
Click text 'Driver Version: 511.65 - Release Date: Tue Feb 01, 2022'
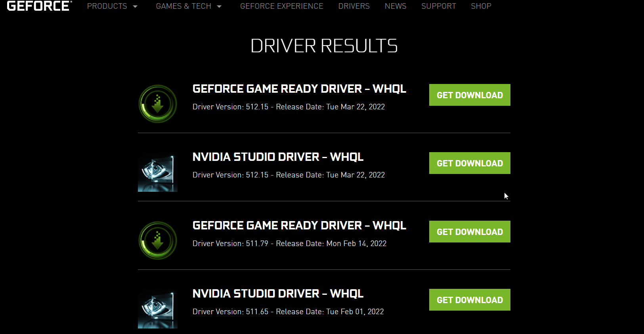point(288,312)
